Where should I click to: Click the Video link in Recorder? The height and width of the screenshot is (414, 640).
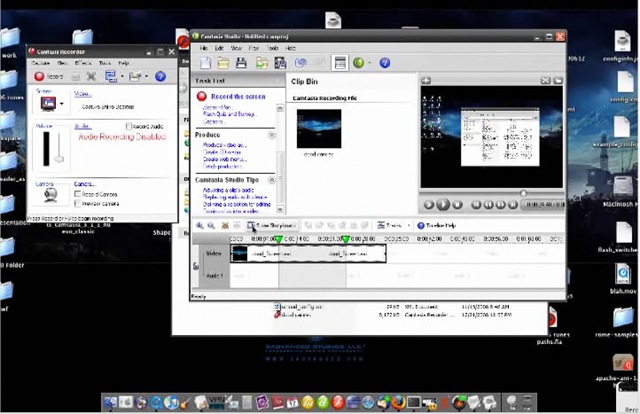pyautogui.click(x=82, y=94)
